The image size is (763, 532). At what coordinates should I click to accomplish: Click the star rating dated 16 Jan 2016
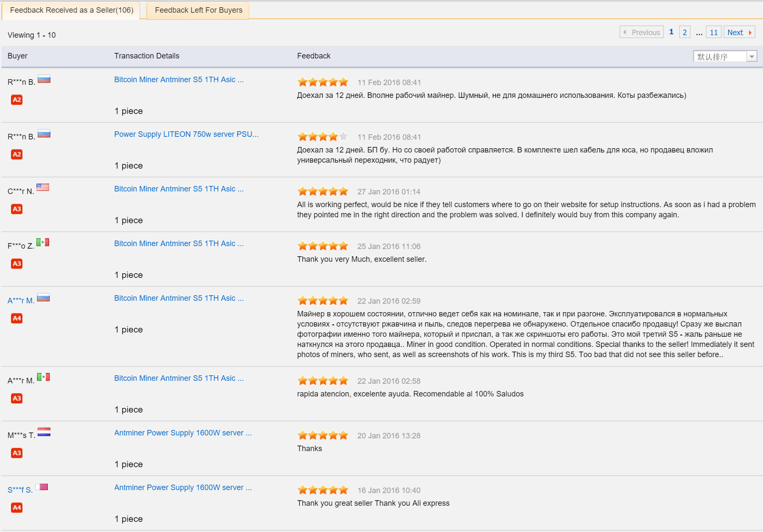point(323,490)
